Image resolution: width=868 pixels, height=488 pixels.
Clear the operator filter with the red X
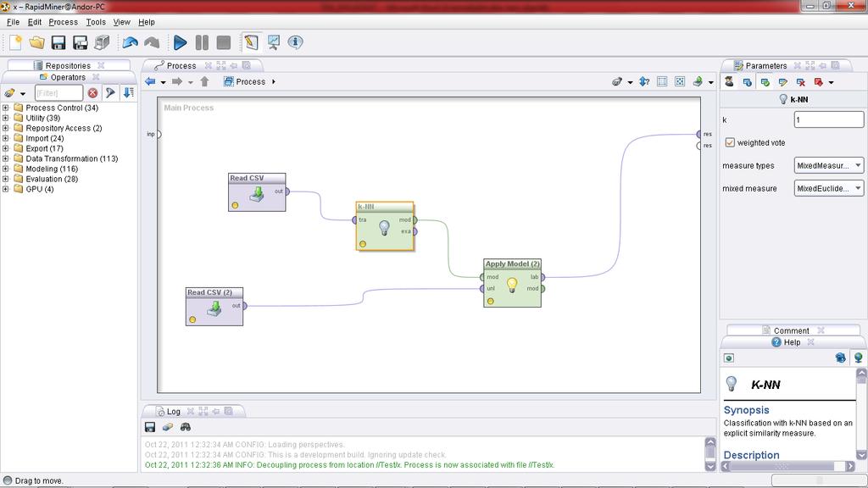pos(92,93)
